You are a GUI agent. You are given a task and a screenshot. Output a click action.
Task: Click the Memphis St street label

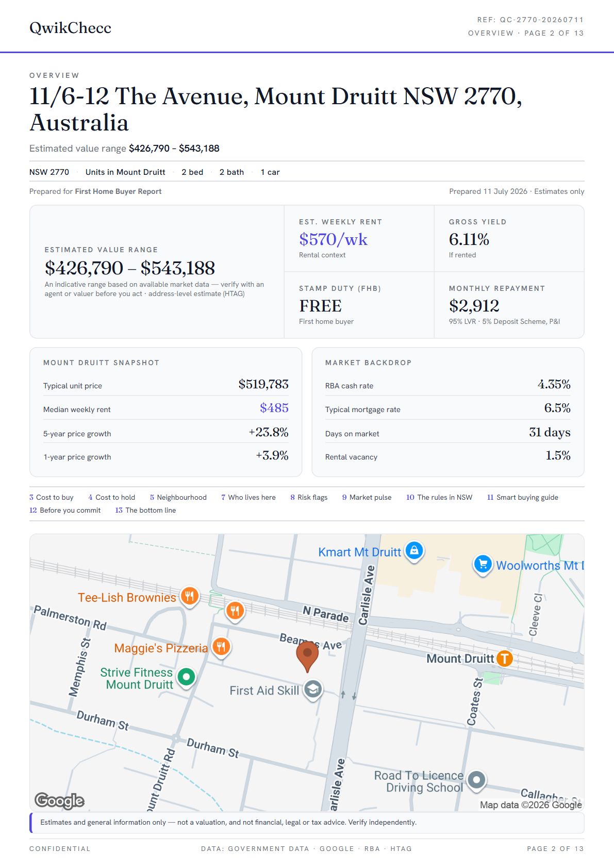(79, 667)
